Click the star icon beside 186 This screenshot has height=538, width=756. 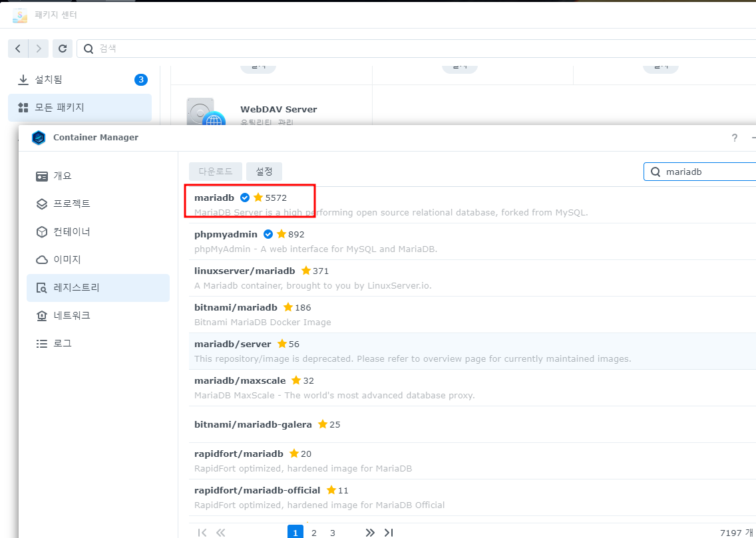pyautogui.click(x=288, y=307)
